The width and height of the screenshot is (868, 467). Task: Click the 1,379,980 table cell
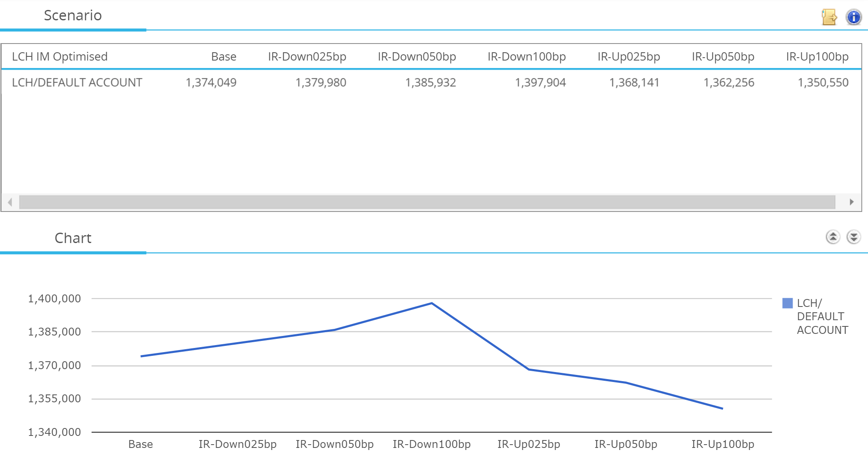[x=321, y=83]
